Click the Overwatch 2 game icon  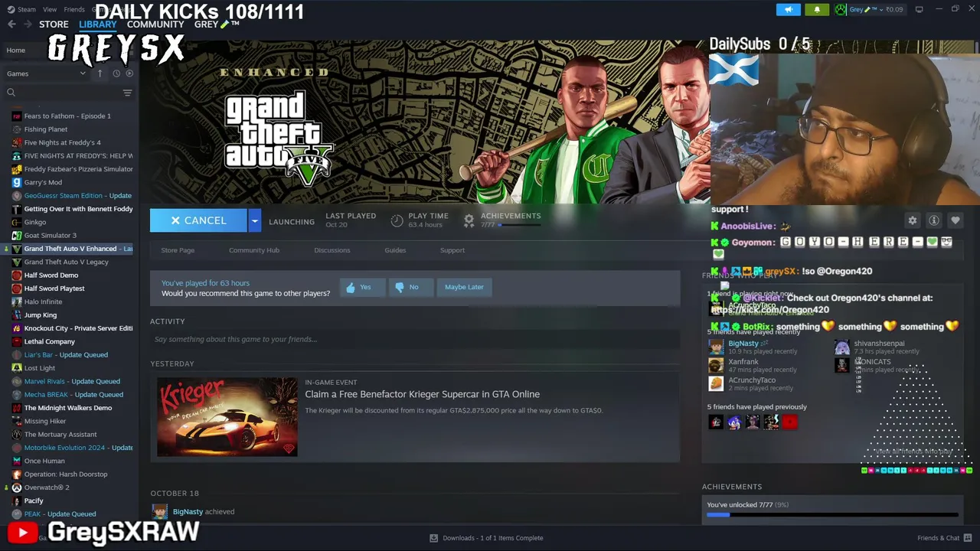16,487
